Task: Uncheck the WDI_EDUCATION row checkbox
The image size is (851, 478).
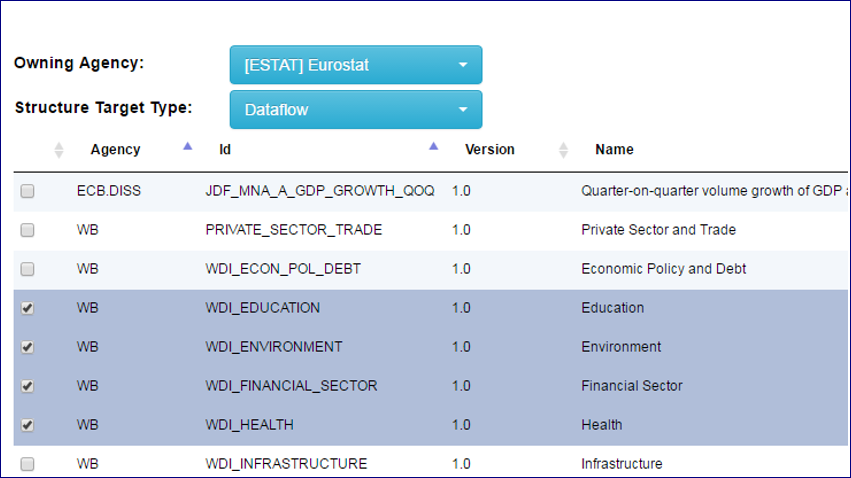Action: coord(28,308)
